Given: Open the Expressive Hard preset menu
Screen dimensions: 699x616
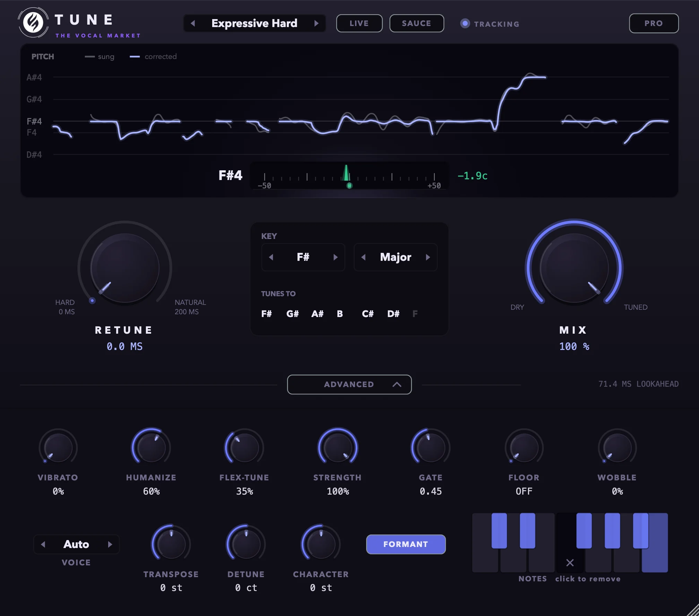Looking at the screenshot, I should point(254,23).
